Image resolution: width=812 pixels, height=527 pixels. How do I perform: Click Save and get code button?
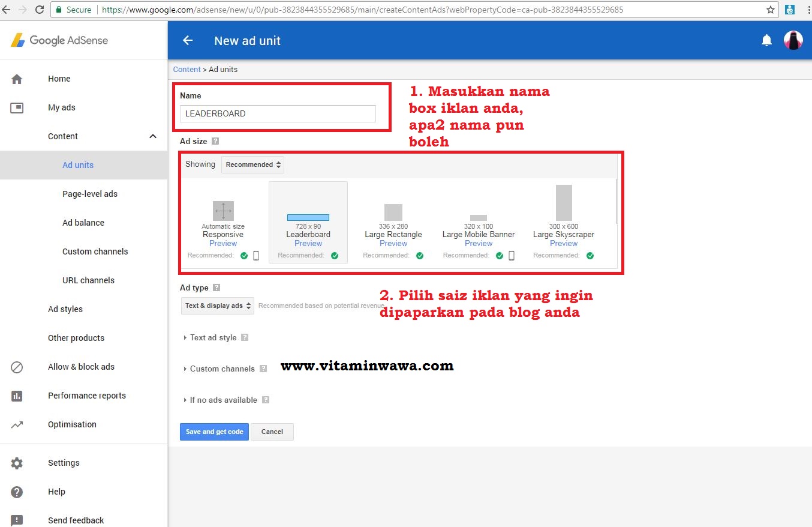[214, 432]
